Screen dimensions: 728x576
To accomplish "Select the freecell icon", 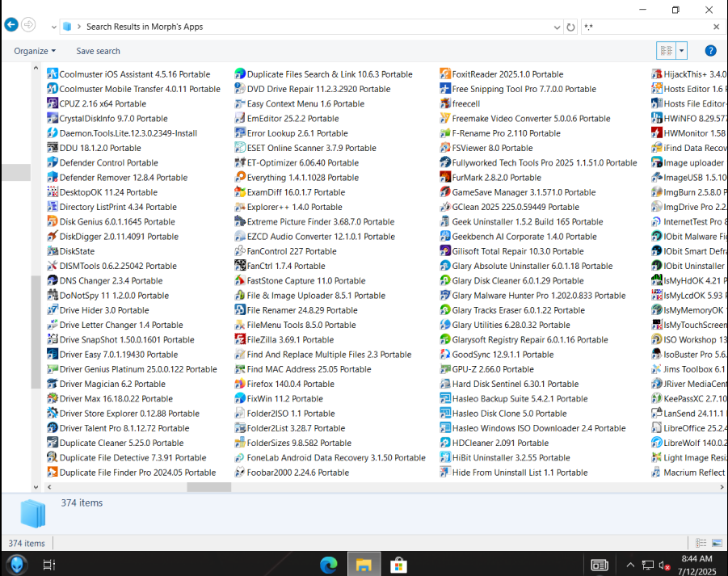I will 445,103.
